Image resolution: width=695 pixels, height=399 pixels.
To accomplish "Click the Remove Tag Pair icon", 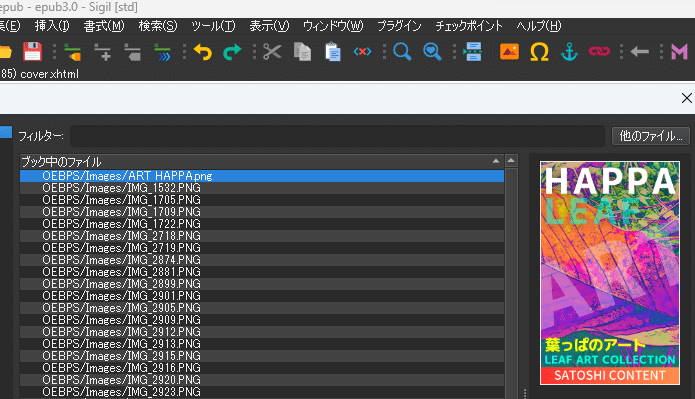I will click(x=362, y=52).
